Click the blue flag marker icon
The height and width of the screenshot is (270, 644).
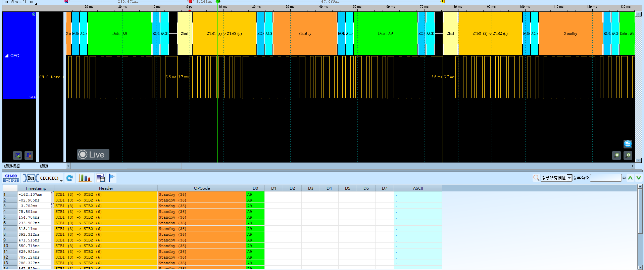coord(112,178)
